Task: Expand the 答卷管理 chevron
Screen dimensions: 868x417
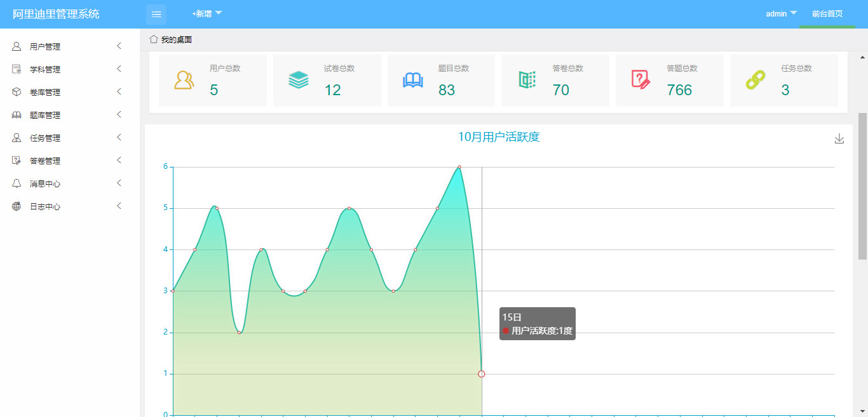Action: pos(119,161)
